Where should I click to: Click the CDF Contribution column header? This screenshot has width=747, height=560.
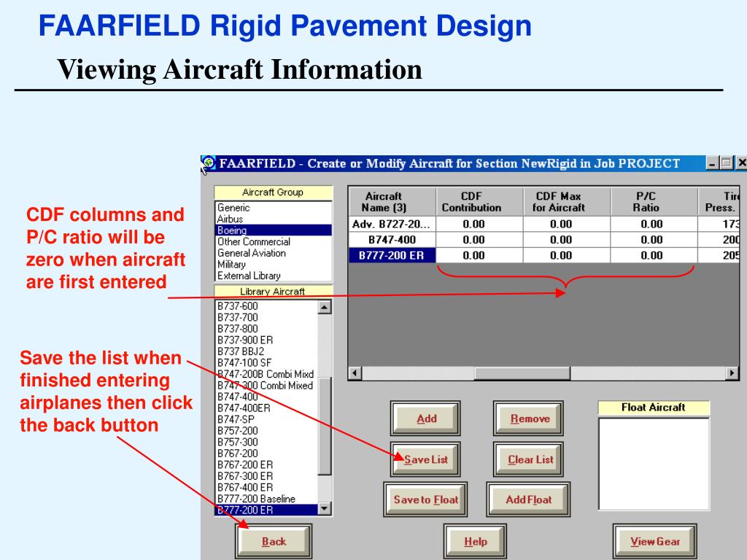click(480, 202)
